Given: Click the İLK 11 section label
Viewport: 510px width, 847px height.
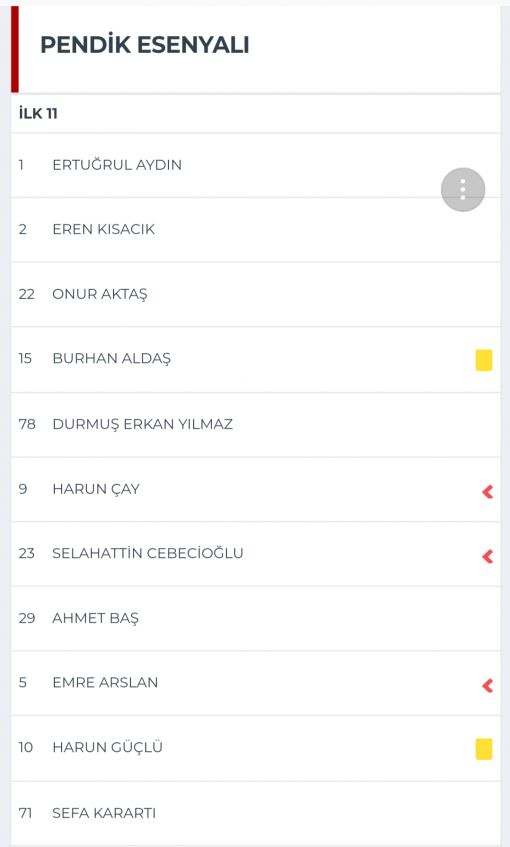Looking at the screenshot, I should coord(38,113).
